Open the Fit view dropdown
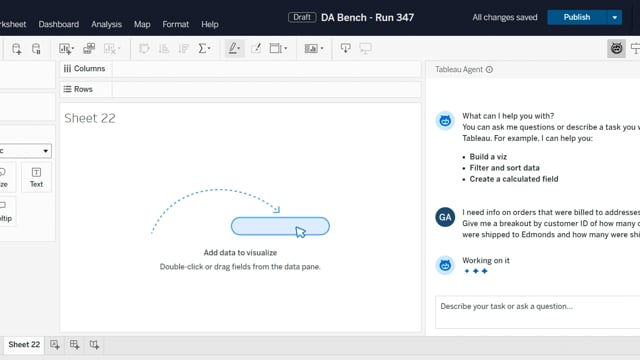This screenshot has width=640, height=360. pyautogui.click(x=278, y=49)
